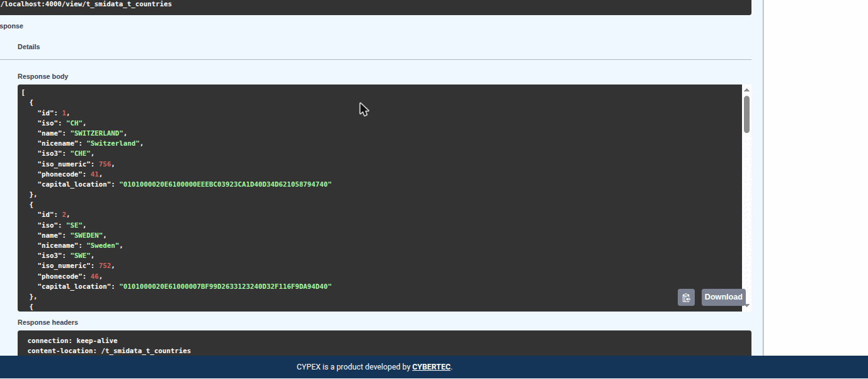868x379 pixels.
Task: Click the response body scrollbar thumb
Action: tap(746, 114)
